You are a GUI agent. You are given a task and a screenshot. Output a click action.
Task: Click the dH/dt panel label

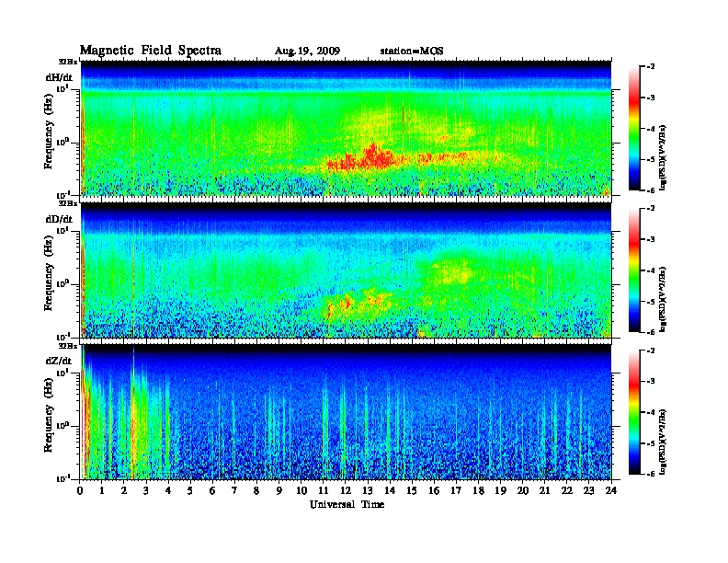coord(59,77)
